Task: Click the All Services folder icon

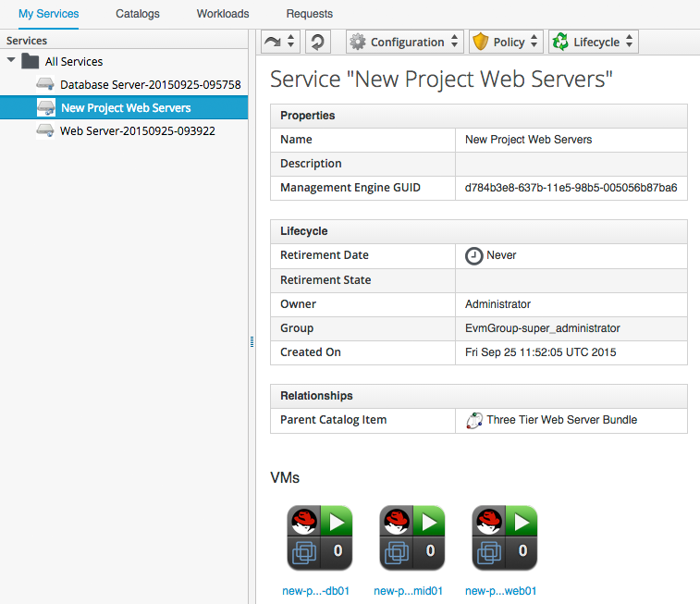Action: pos(30,61)
